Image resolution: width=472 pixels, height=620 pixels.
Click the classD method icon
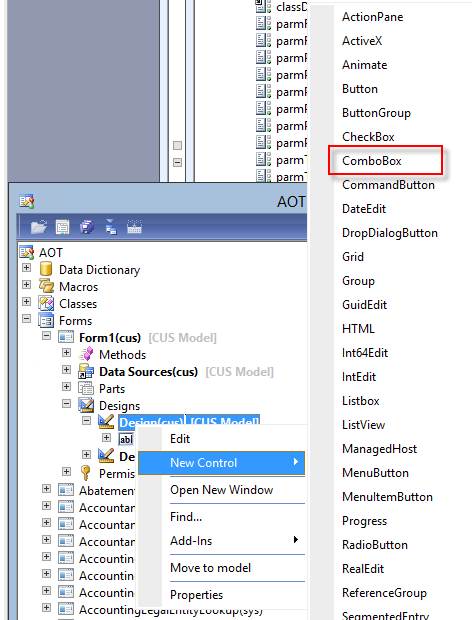pyautogui.click(x=262, y=7)
